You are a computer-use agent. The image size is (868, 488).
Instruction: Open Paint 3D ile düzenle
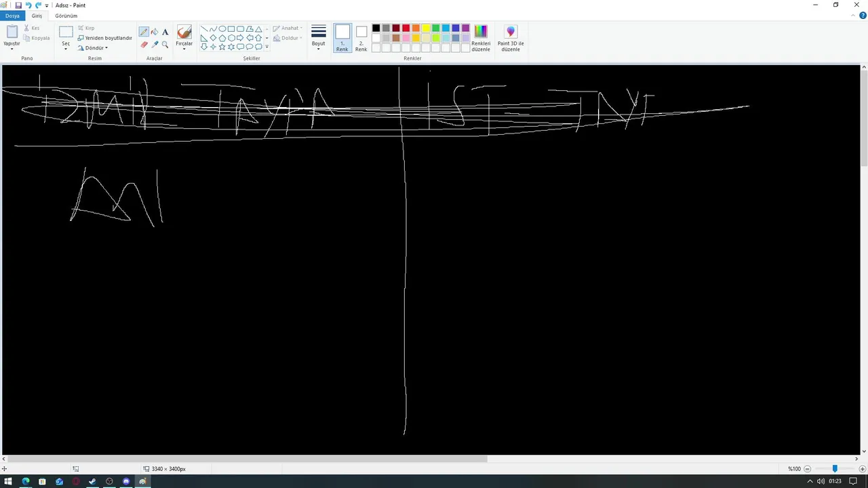tap(511, 38)
